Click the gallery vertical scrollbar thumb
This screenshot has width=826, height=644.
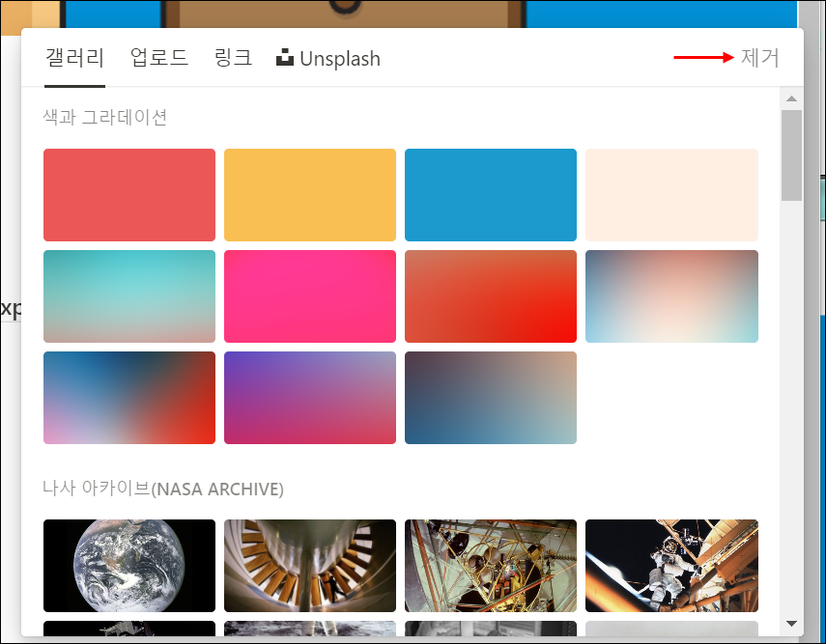(x=791, y=155)
